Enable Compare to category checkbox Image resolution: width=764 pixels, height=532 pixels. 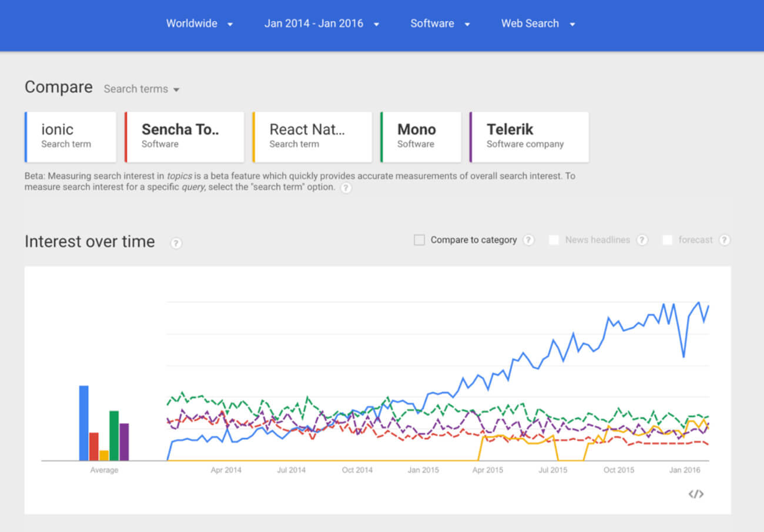point(419,240)
